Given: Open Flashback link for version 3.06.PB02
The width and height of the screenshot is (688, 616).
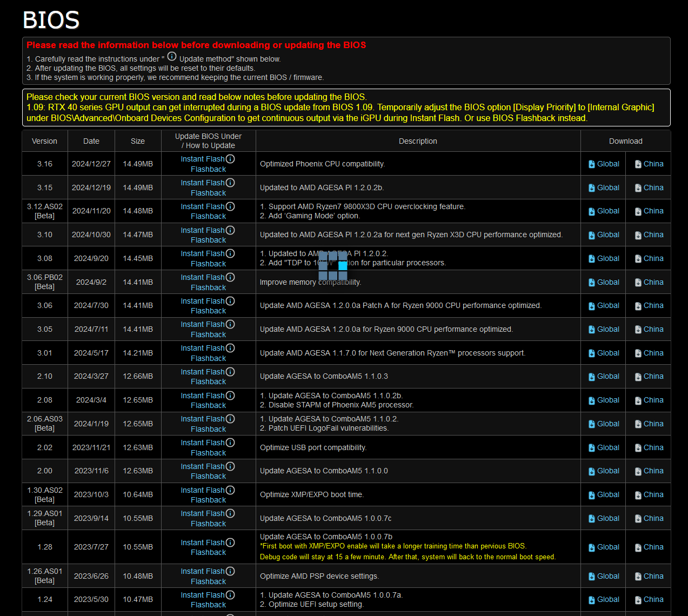Looking at the screenshot, I should (x=208, y=287).
